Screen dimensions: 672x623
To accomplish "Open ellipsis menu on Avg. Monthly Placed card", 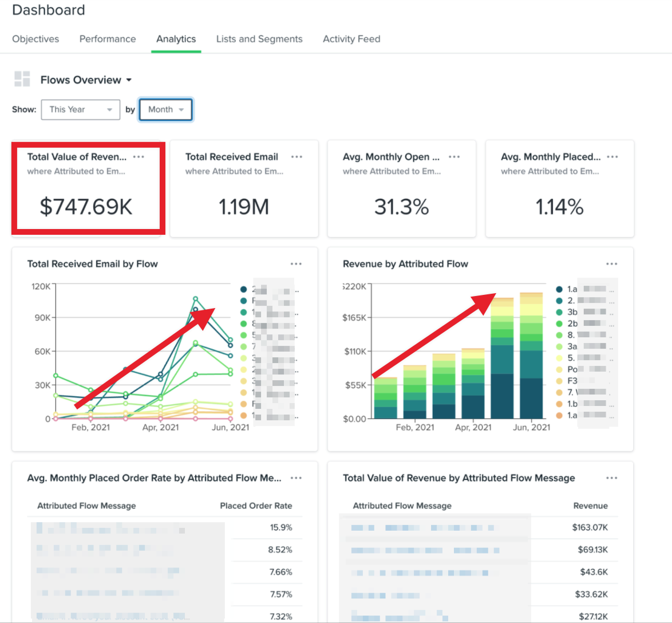I will pyautogui.click(x=612, y=157).
